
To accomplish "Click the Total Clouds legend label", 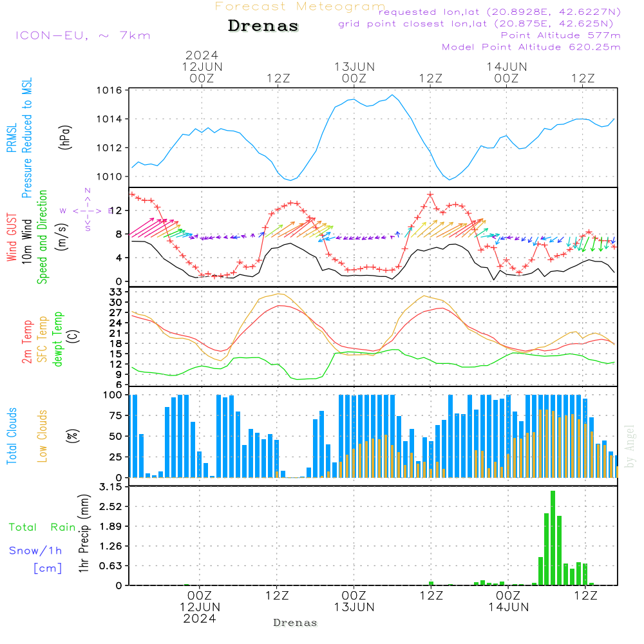I will point(12,436).
